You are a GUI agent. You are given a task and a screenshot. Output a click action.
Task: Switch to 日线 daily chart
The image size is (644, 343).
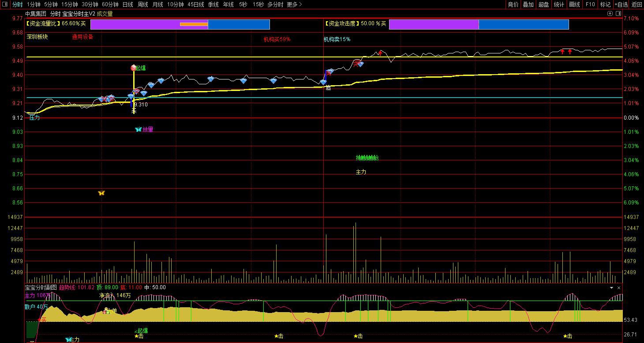coord(127,4)
